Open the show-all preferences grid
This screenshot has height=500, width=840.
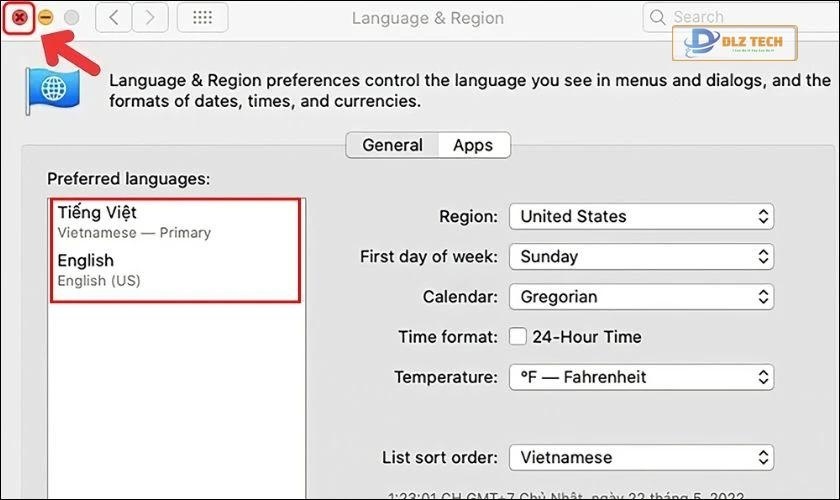point(201,17)
